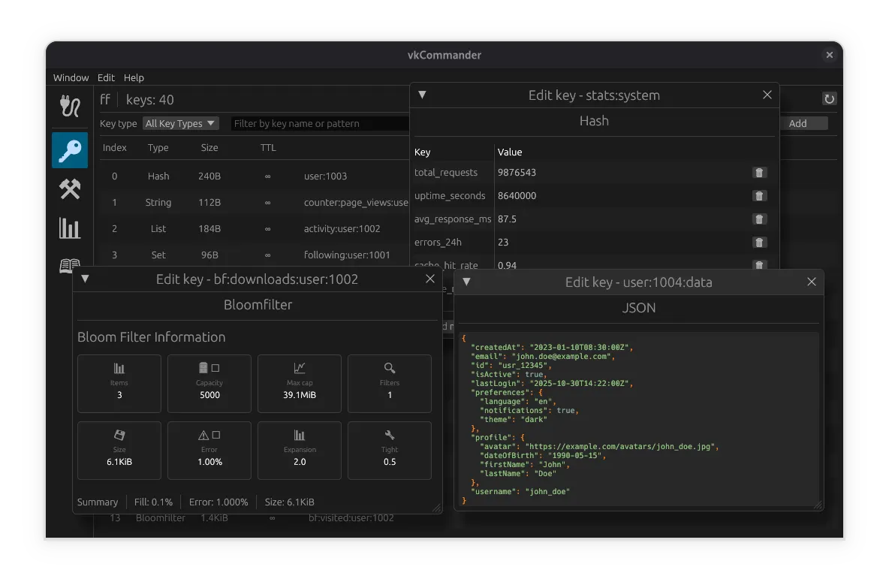Click the Size column header
The width and height of the screenshot is (889, 588).
pyautogui.click(x=209, y=147)
